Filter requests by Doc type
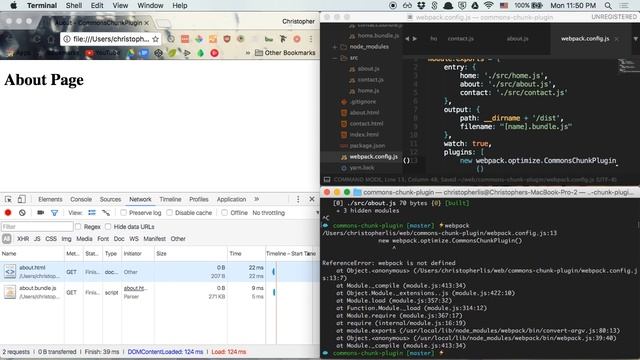640x360 pixels. click(x=119, y=239)
